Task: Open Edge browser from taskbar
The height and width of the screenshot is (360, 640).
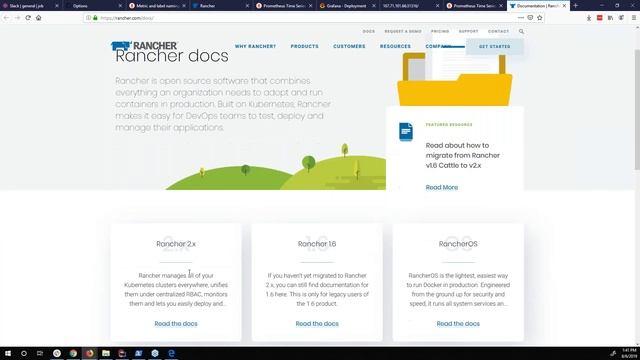Action: [171, 353]
